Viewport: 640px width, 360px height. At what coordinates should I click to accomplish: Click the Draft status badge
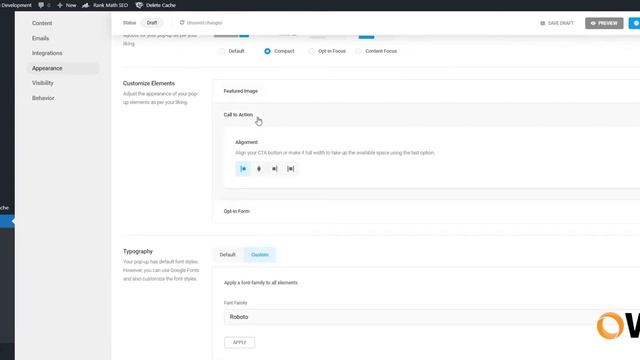(x=152, y=23)
